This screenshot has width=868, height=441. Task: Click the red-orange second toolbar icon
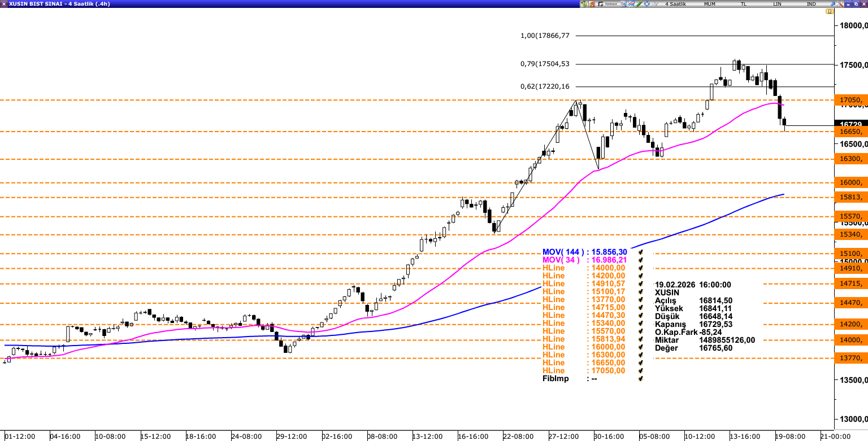coord(592,4)
